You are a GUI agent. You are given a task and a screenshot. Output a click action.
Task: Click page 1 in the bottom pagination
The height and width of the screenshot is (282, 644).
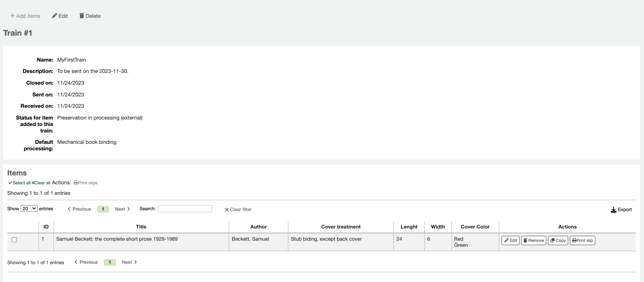(x=110, y=262)
